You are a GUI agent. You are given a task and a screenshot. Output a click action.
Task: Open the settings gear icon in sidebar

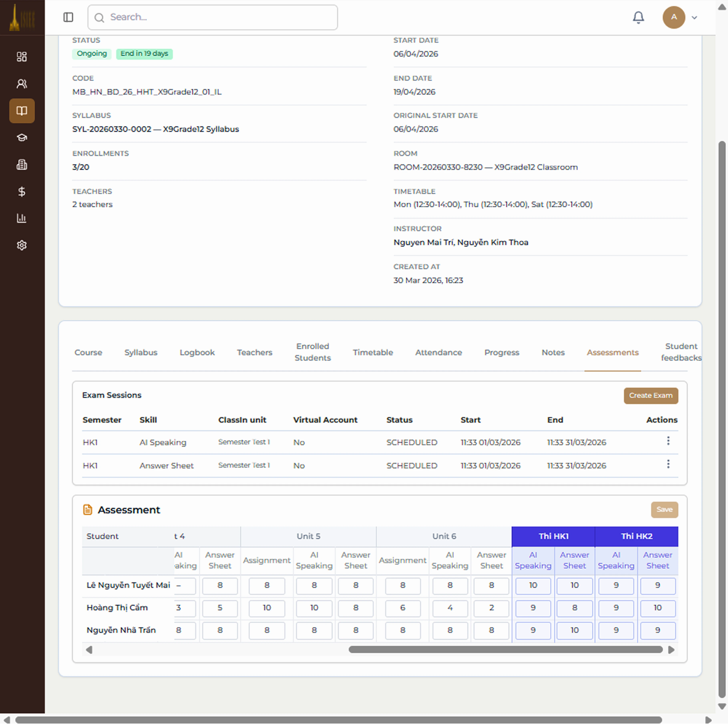click(x=22, y=245)
